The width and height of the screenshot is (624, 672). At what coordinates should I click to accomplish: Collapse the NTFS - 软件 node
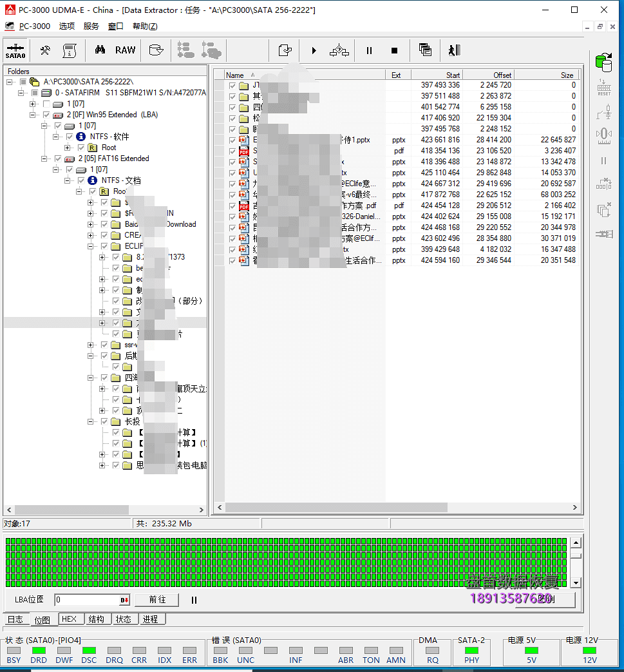coord(55,137)
